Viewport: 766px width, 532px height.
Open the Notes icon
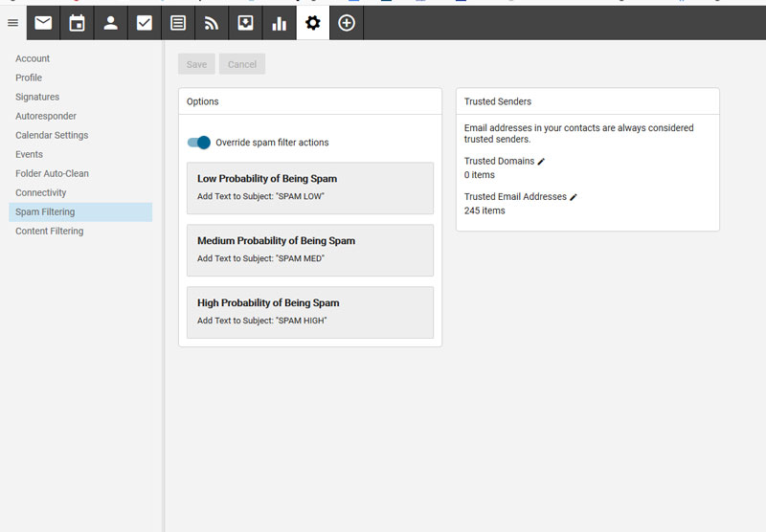tap(178, 23)
